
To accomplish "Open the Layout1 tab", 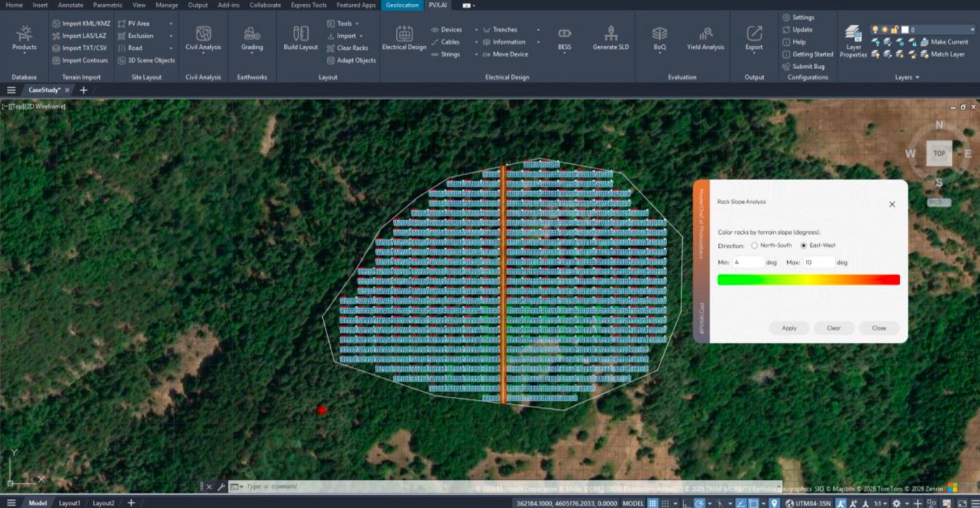I will coord(69,503).
